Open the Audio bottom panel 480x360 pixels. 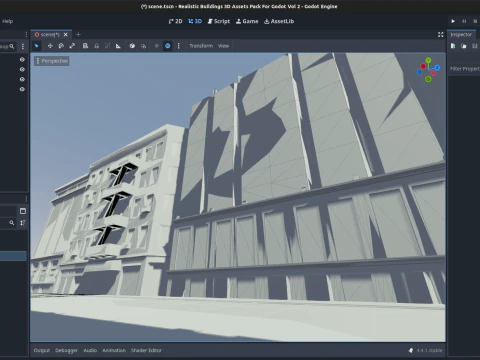point(90,350)
